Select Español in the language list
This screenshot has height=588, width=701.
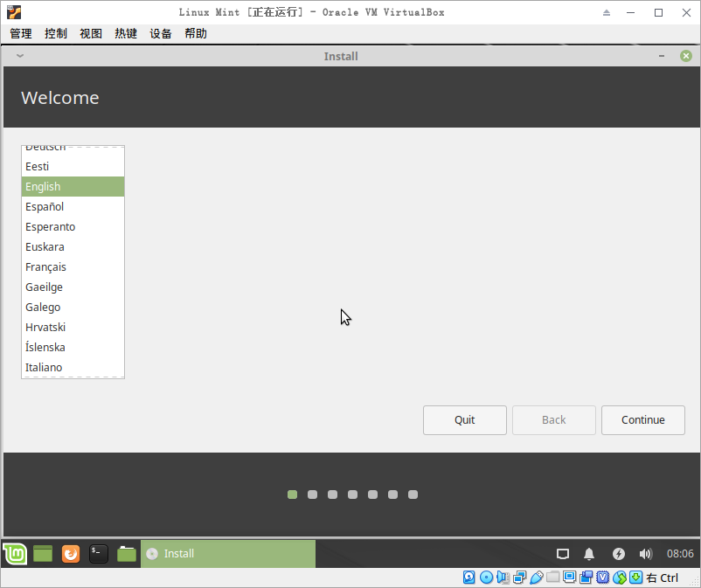click(45, 207)
